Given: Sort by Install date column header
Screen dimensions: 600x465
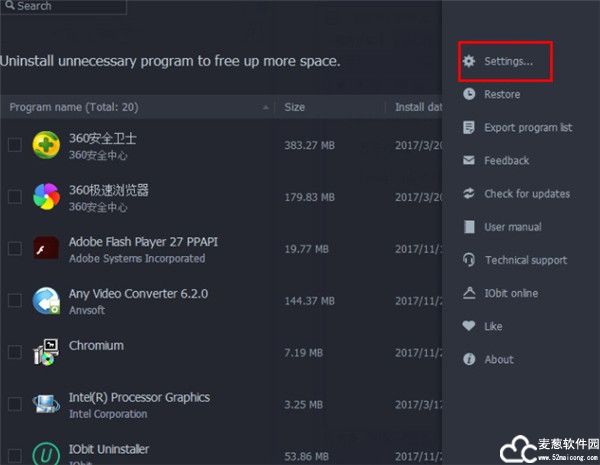Looking at the screenshot, I should point(418,107).
